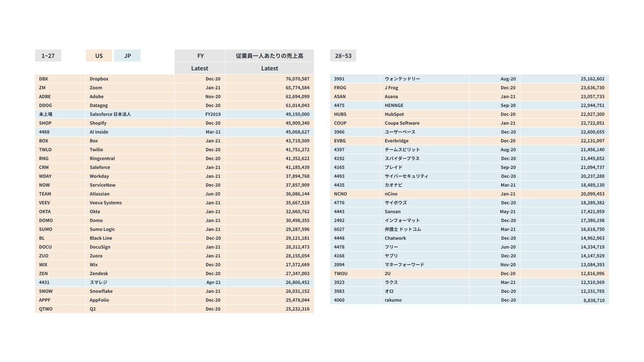644x362 pixels.
Task: Click the CRM ticker cell
Action: [x=60, y=167]
